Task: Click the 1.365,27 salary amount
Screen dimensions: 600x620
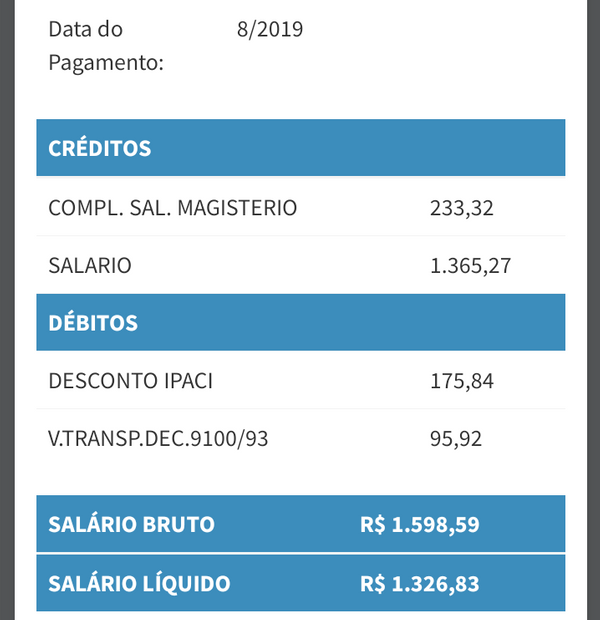Action: [470, 266]
